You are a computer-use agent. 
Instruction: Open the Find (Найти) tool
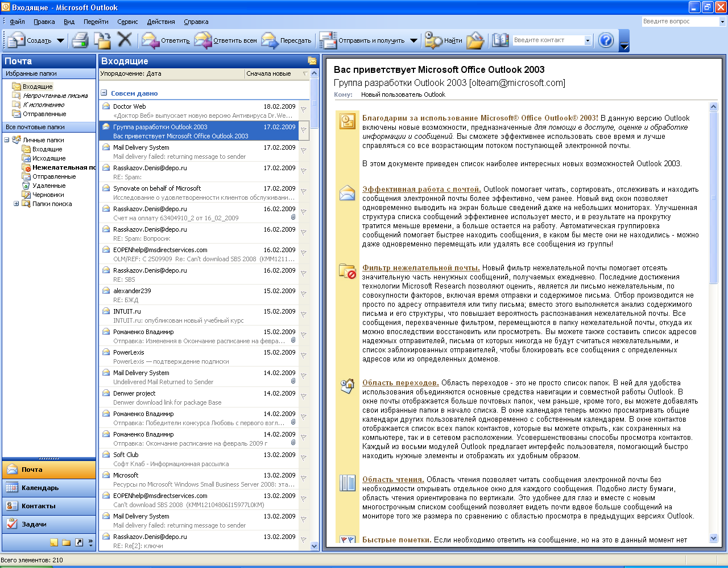pos(444,40)
